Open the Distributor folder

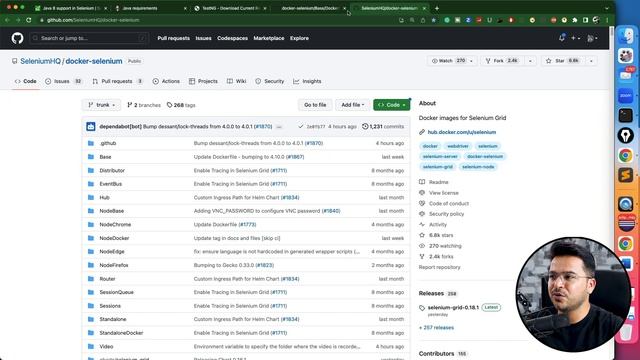[112, 170]
